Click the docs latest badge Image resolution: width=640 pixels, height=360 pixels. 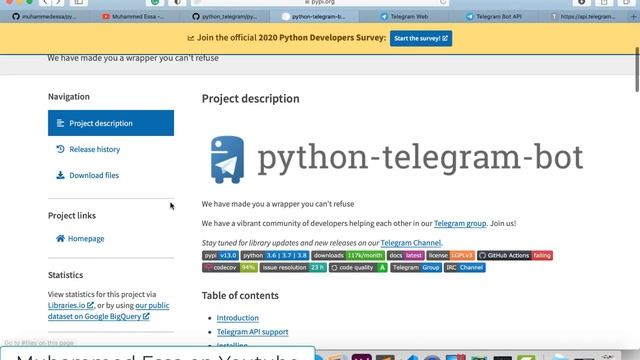pos(406,256)
